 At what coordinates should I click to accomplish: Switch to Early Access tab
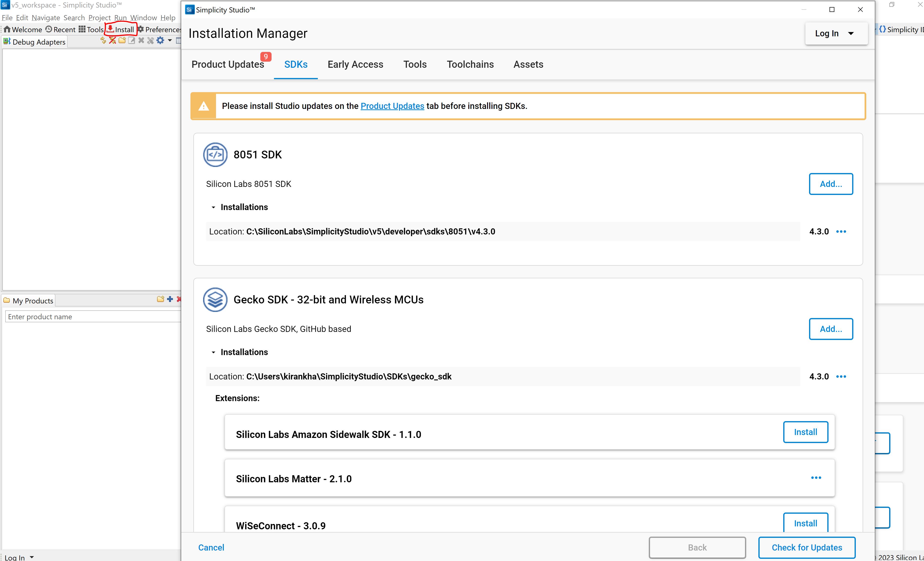click(x=356, y=64)
